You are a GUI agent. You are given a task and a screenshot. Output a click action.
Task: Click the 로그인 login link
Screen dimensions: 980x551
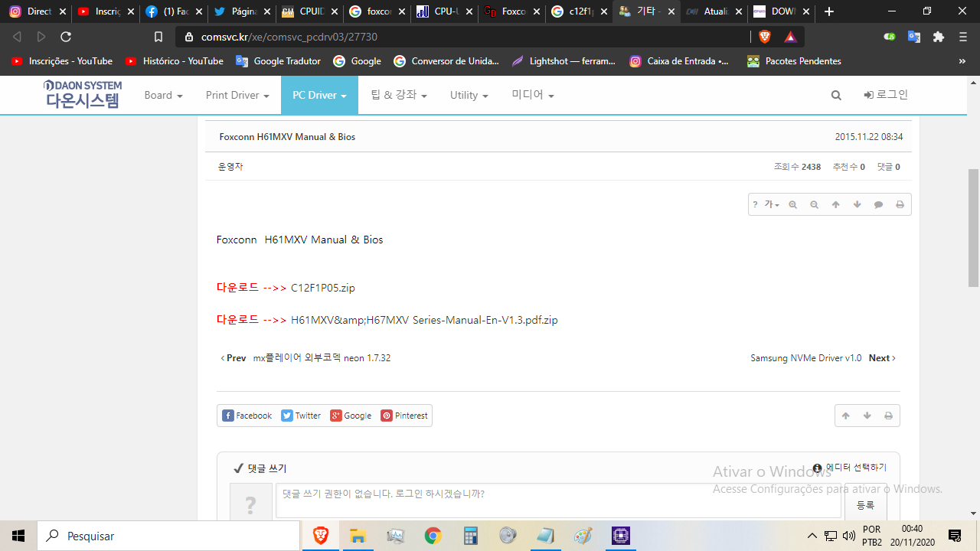pyautogui.click(x=886, y=95)
